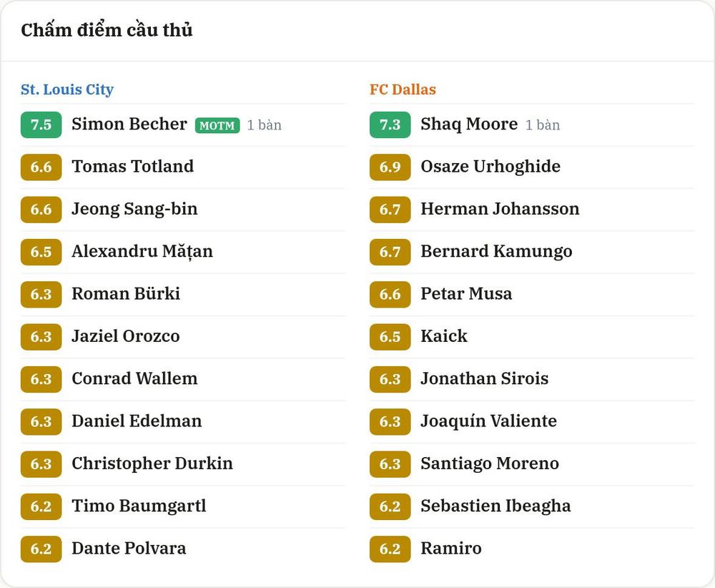This screenshot has width=715, height=588.
Task: Select Tomas Totland in the ratings list
Action: [133, 167]
